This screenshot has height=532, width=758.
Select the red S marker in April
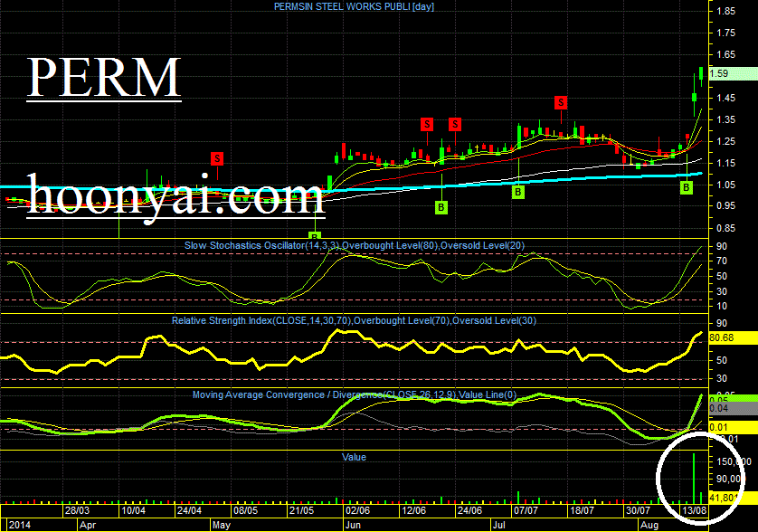217,158
